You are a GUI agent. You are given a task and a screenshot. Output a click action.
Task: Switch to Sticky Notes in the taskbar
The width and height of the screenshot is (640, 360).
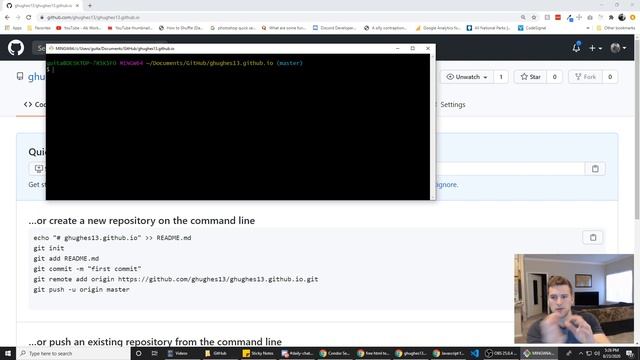pyautogui.click(x=258, y=353)
